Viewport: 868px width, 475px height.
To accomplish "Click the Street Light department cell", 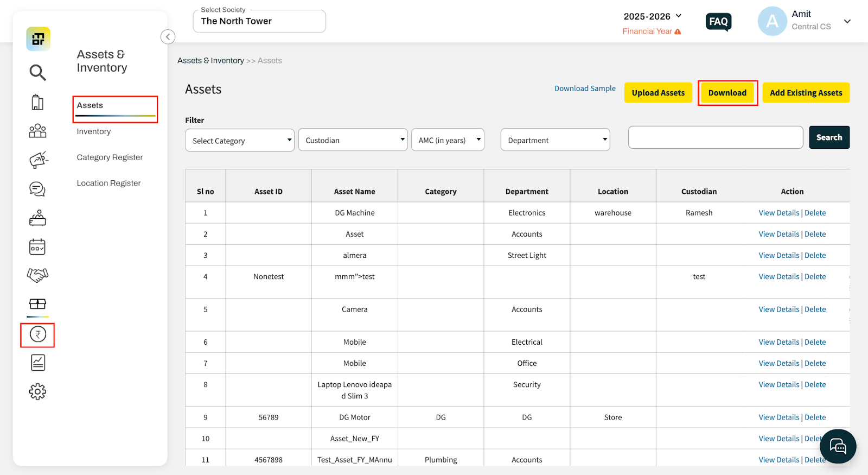I will [x=527, y=255].
